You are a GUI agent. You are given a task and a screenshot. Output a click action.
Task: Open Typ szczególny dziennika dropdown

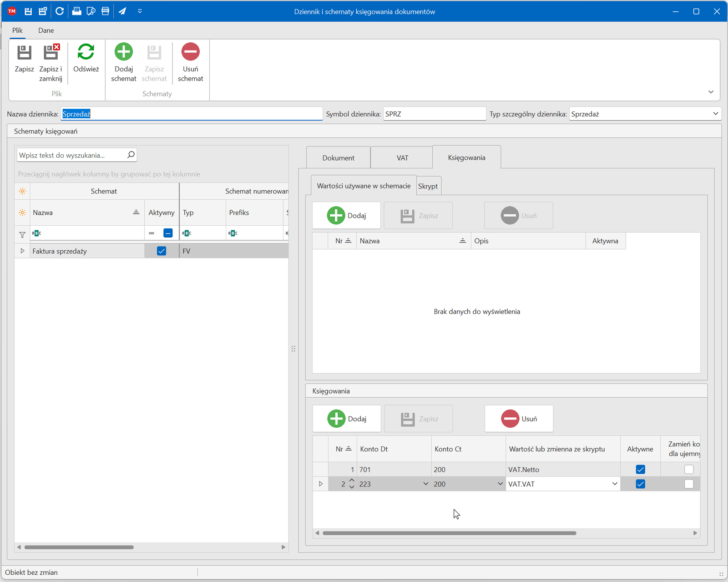point(715,114)
